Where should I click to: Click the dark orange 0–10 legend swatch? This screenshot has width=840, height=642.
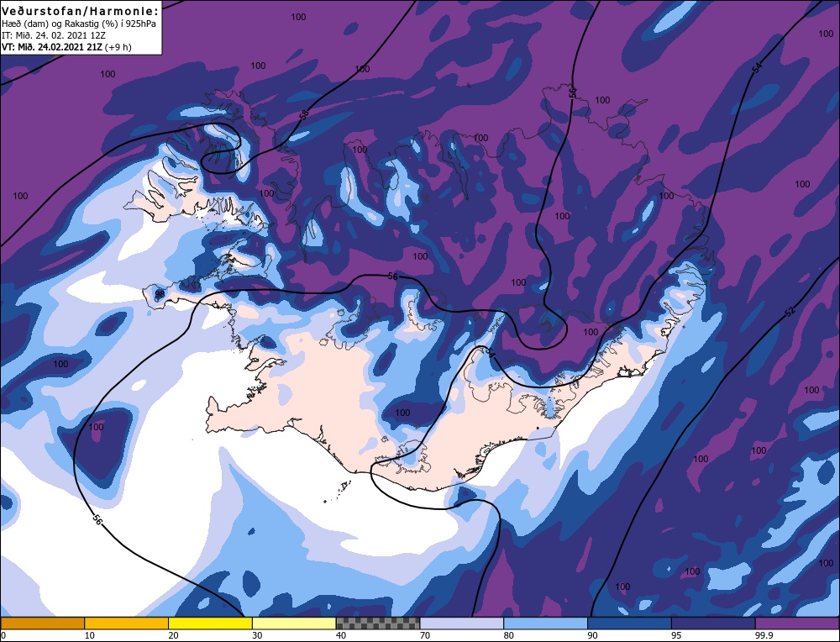click(42, 624)
